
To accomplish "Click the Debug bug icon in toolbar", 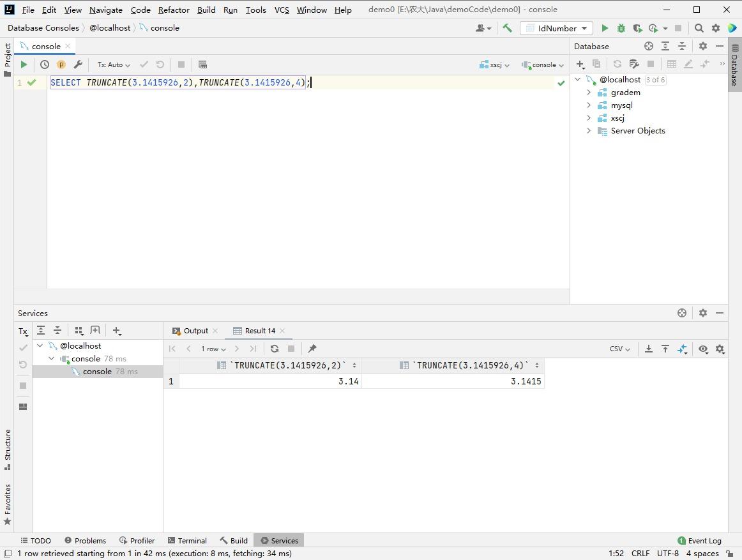I will tap(621, 28).
